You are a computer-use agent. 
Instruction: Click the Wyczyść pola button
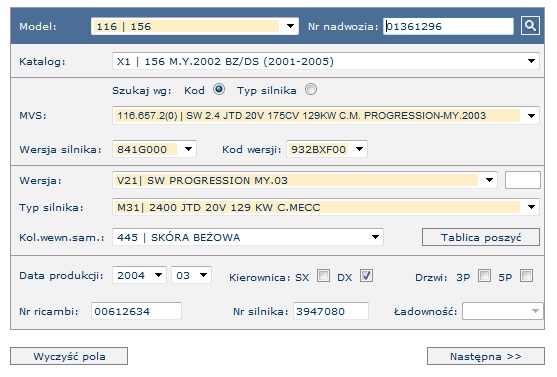point(69,356)
